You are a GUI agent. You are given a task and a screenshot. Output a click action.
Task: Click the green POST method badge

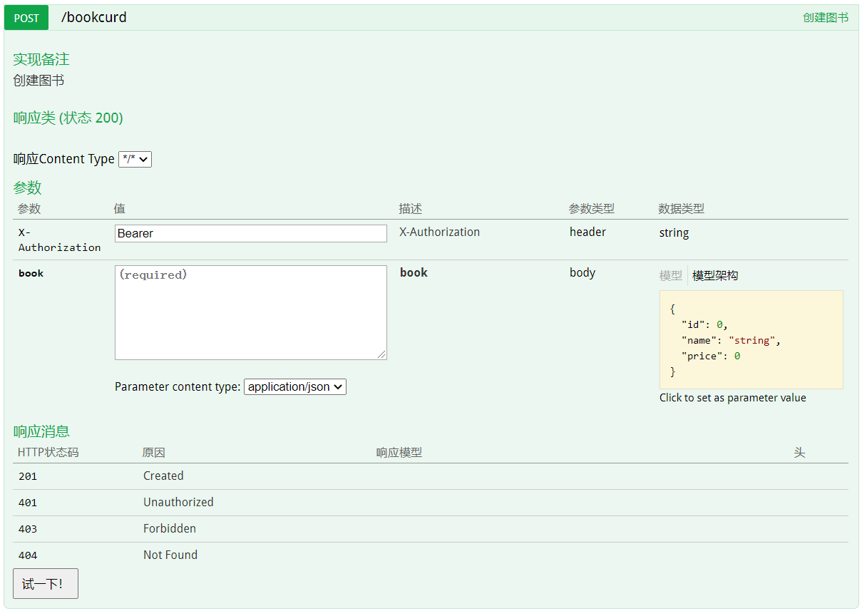click(x=26, y=18)
